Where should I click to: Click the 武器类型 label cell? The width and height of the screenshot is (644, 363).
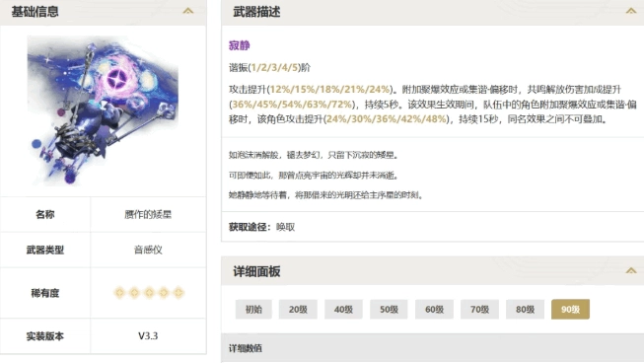coord(45,250)
